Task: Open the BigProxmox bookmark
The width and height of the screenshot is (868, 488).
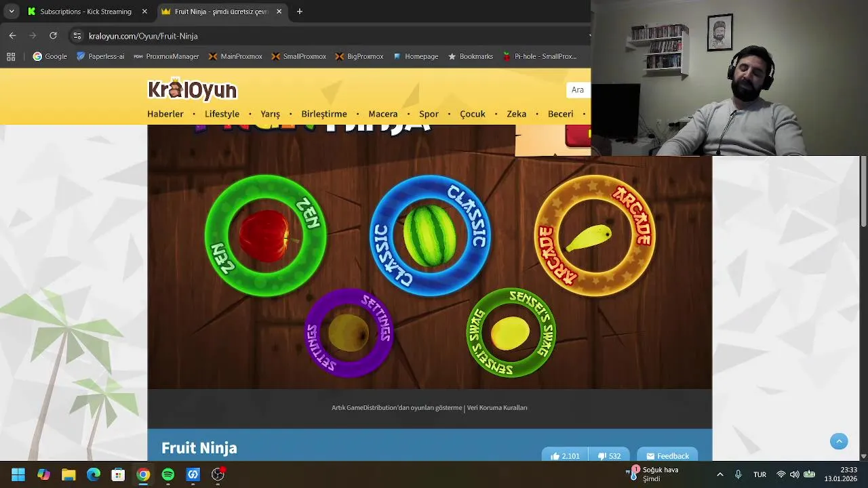Action: click(x=359, y=56)
